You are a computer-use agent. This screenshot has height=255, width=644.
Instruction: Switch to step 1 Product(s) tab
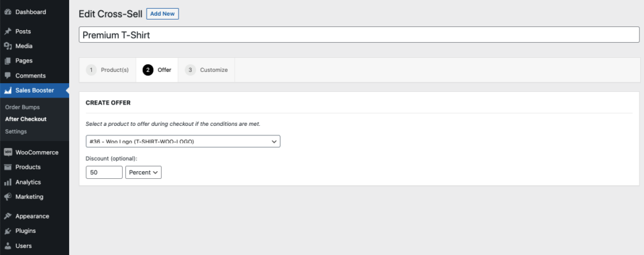click(107, 70)
